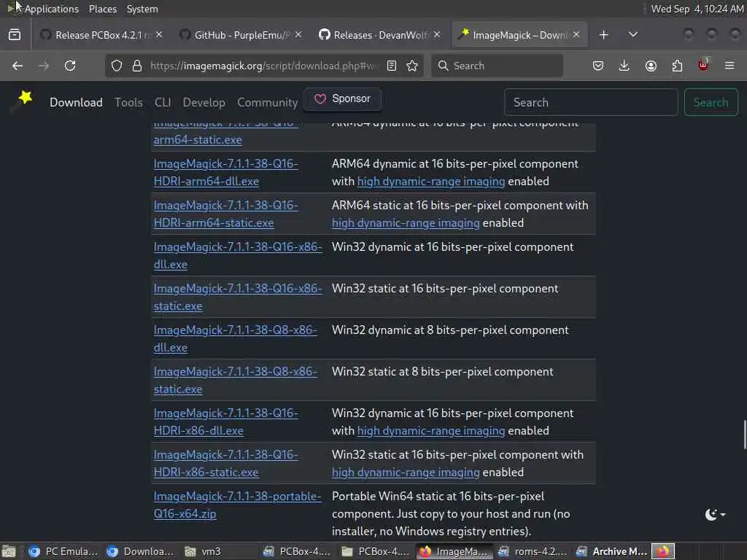
Task: Open the Develop nav menu item
Action: pos(204,102)
